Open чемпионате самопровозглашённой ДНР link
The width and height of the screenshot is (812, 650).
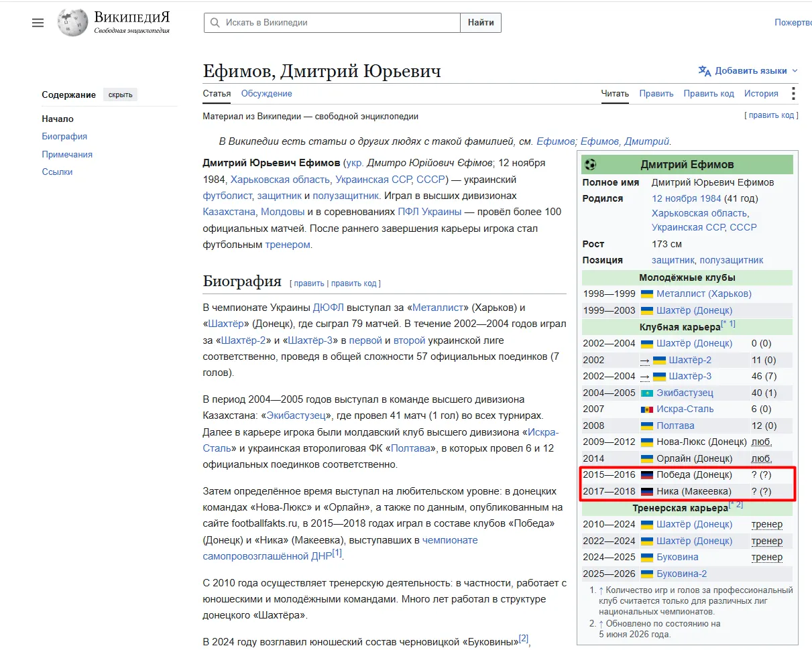pyautogui.click(x=341, y=548)
